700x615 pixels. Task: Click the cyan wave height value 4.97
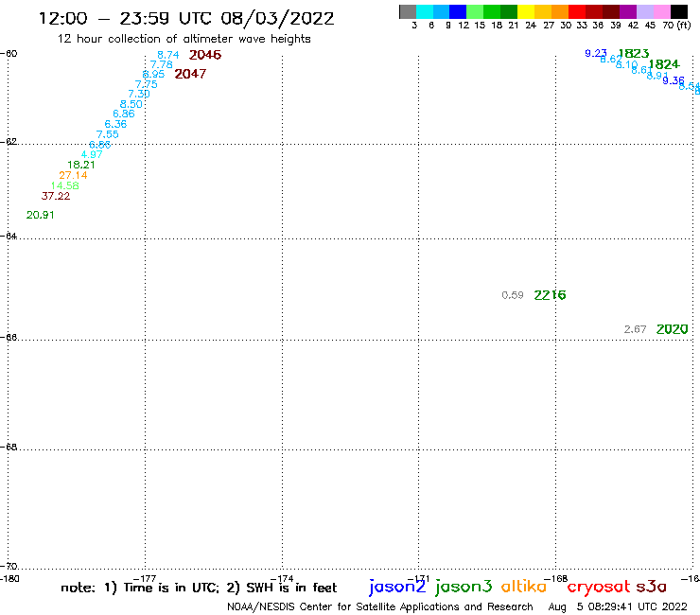92,154
